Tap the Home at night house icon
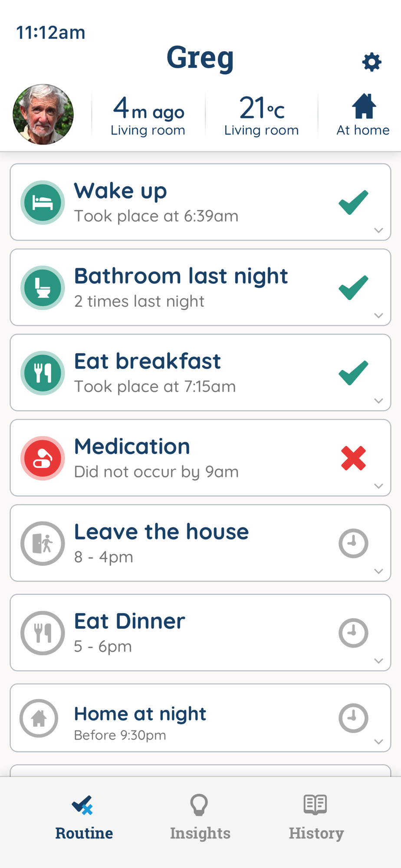The height and width of the screenshot is (868, 401). pos(39,718)
